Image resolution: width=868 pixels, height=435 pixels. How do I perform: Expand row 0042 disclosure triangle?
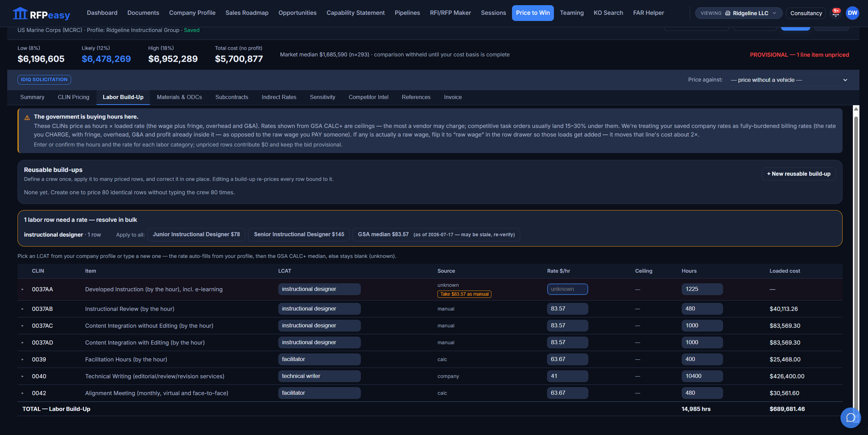[x=23, y=393]
